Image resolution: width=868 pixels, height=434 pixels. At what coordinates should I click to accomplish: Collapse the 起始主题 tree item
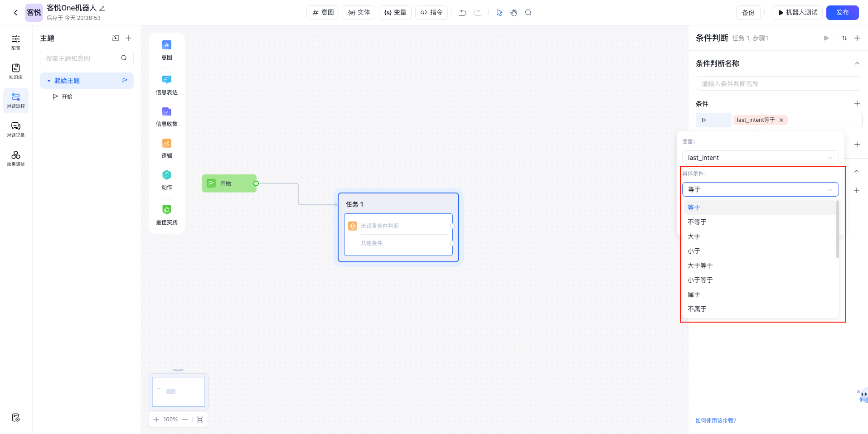(49, 81)
